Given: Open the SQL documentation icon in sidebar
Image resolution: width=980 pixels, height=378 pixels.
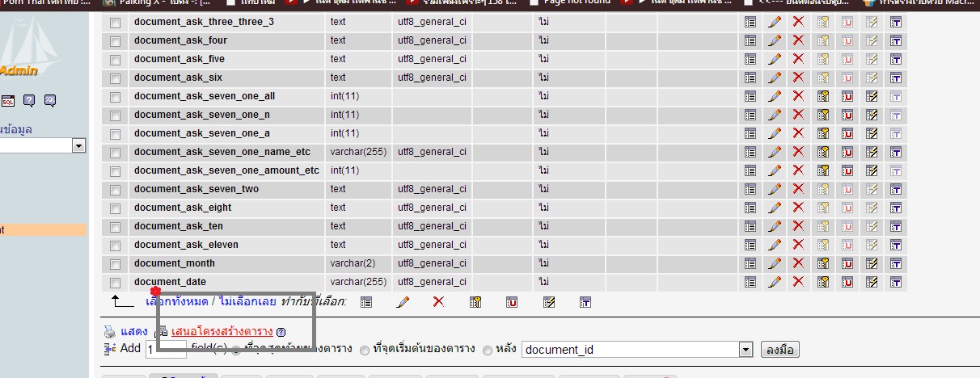Looking at the screenshot, I should (x=50, y=100).
